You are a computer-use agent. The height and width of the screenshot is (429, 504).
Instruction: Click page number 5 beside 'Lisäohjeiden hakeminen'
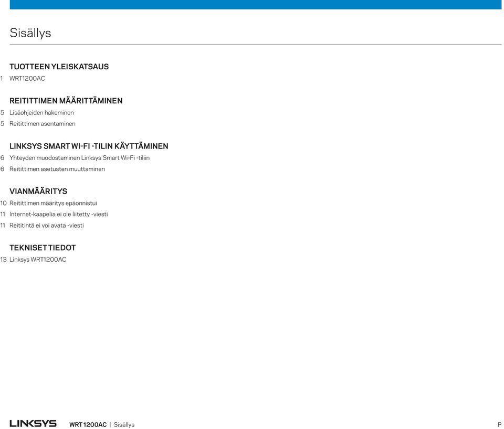[2, 113]
